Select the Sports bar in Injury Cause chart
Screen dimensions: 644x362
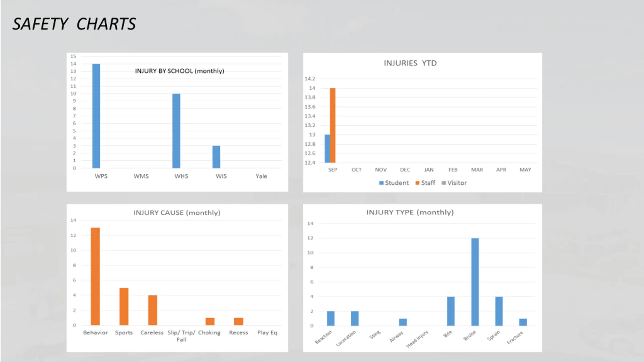124,306
